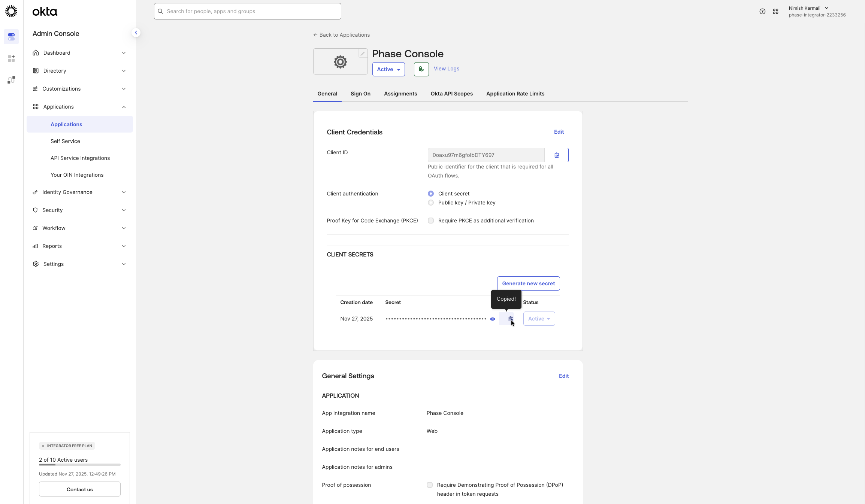The image size is (865, 504).
Task: Click the Client ID text field
Action: pyautogui.click(x=486, y=155)
